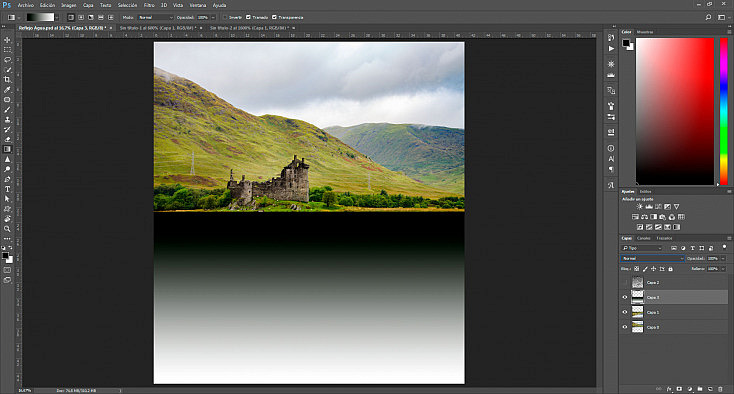Open layer blend mode Normal dropdown

[x=653, y=258]
